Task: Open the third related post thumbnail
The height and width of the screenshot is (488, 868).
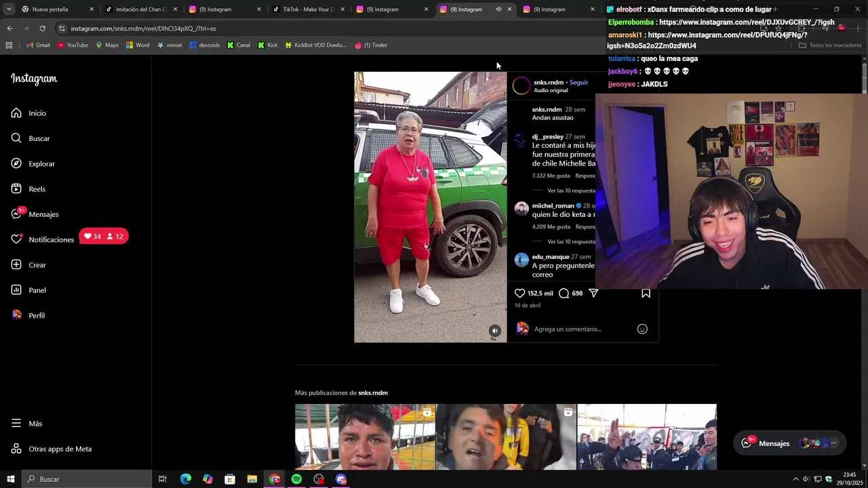Action: pyautogui.click(x=647, y=437)
